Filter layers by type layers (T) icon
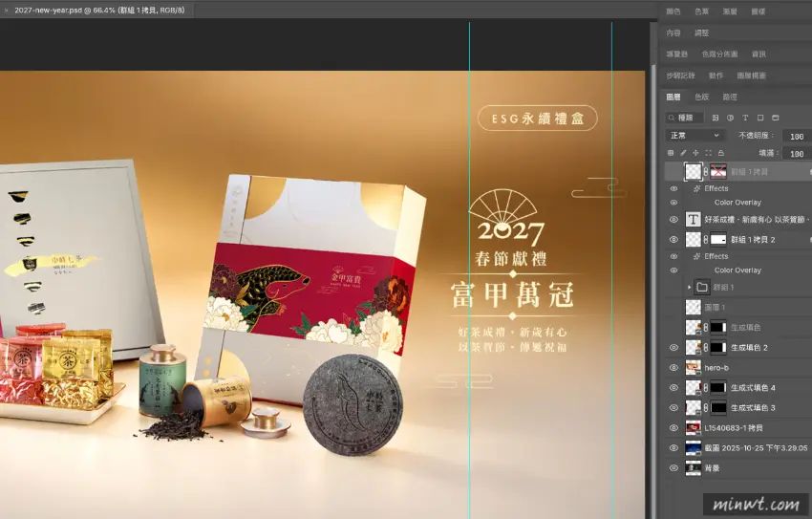This screenshot has height=519, width=812. [x=745, y=119]
